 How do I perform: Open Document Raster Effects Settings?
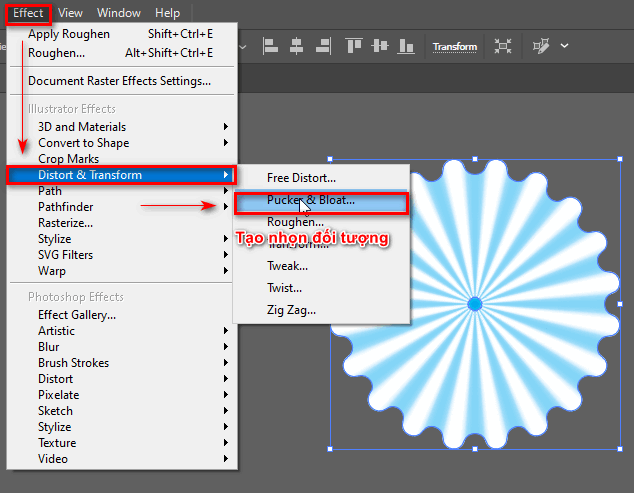(x=119, y=81)
